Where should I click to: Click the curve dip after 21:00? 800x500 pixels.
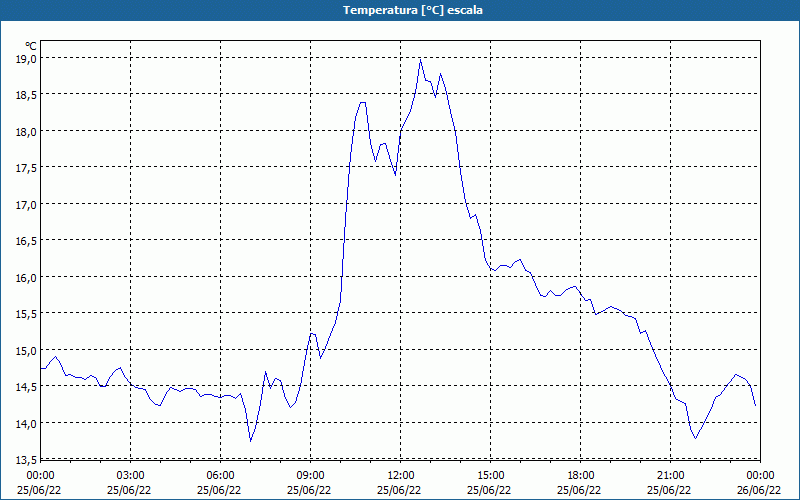pos(695,438)
